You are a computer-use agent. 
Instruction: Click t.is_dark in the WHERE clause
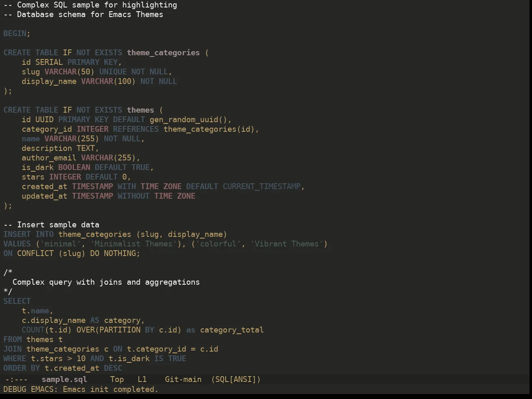(x=129, y=358)
